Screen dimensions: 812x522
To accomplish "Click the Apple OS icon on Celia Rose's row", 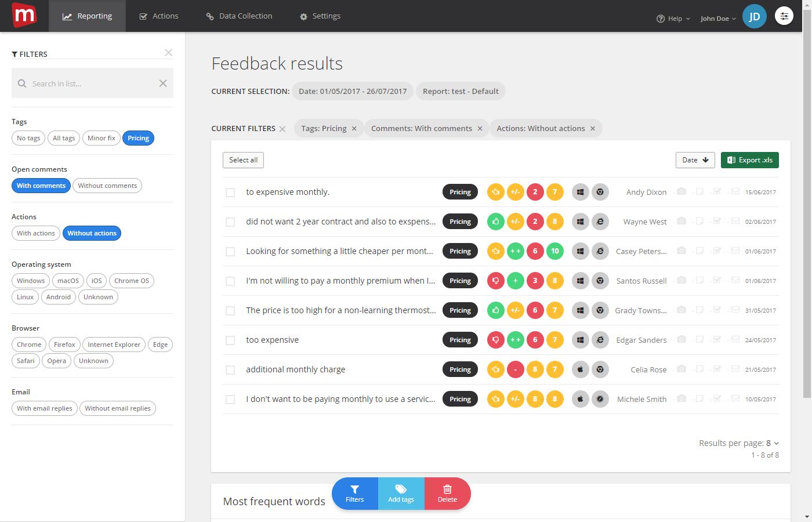I will click(581, 369).
